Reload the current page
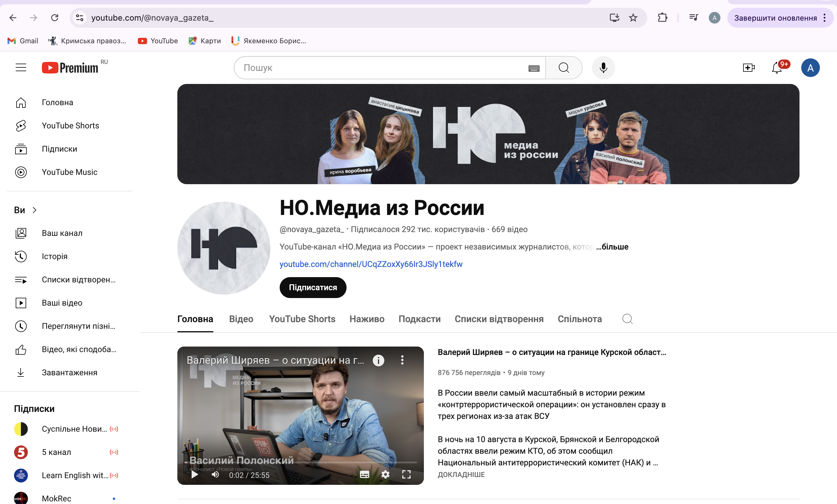837x504 pixels. click(55, 18)
